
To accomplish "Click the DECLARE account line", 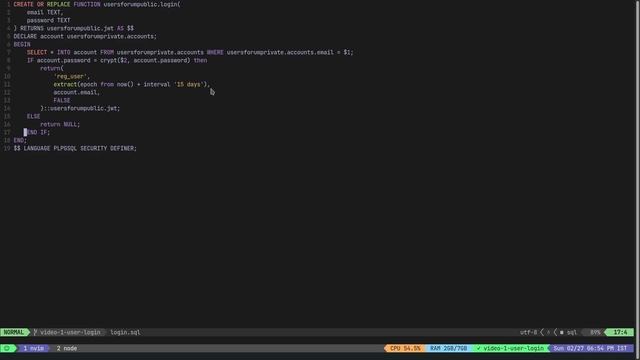I will 85,36.
